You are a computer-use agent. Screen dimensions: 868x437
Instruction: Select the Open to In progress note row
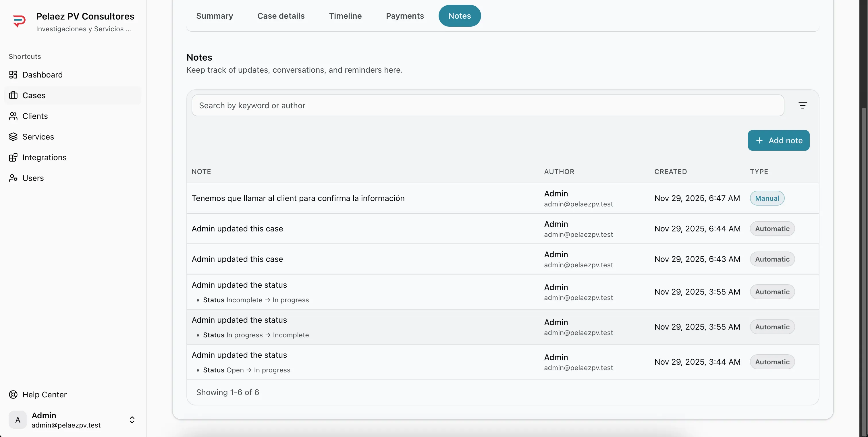pos(337,362)
